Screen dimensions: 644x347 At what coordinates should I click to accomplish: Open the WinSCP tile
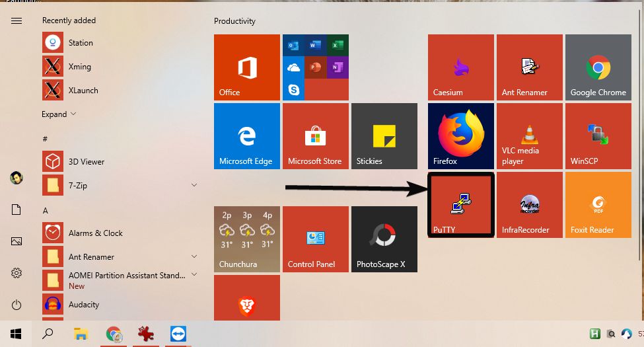(598, 136)
